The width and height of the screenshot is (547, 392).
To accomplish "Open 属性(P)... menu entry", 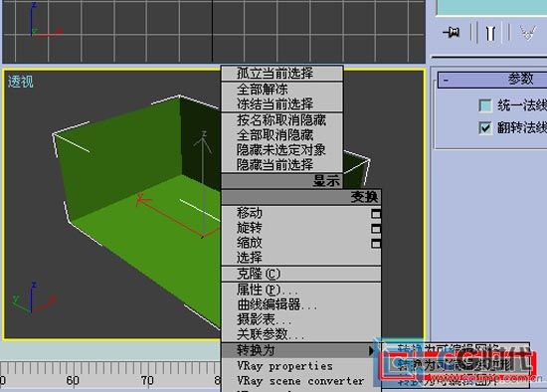I will pos(301,291).
